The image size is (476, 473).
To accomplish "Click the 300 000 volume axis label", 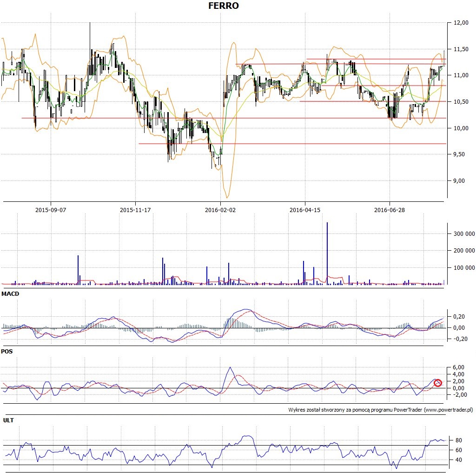I will coord(464,234).
